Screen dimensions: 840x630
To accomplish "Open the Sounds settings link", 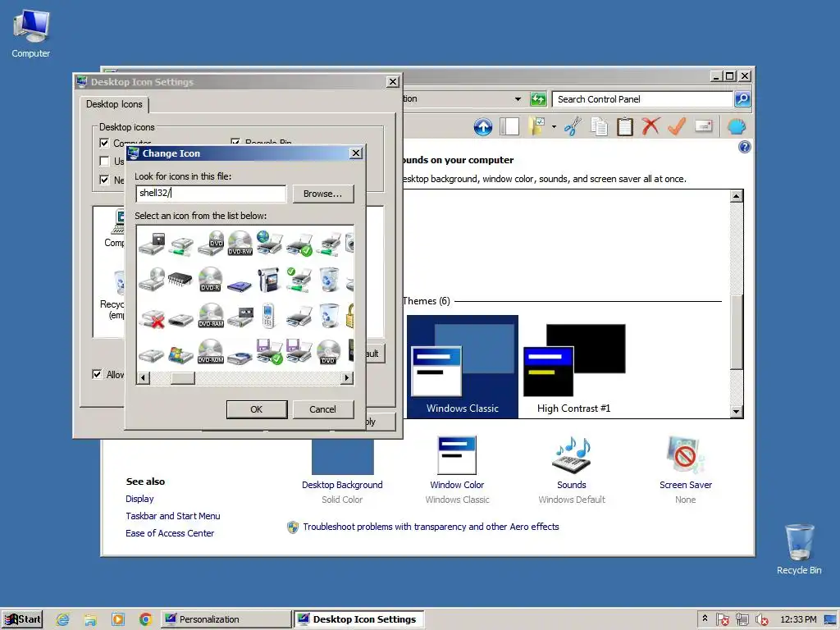I will [x=572, y=485].
